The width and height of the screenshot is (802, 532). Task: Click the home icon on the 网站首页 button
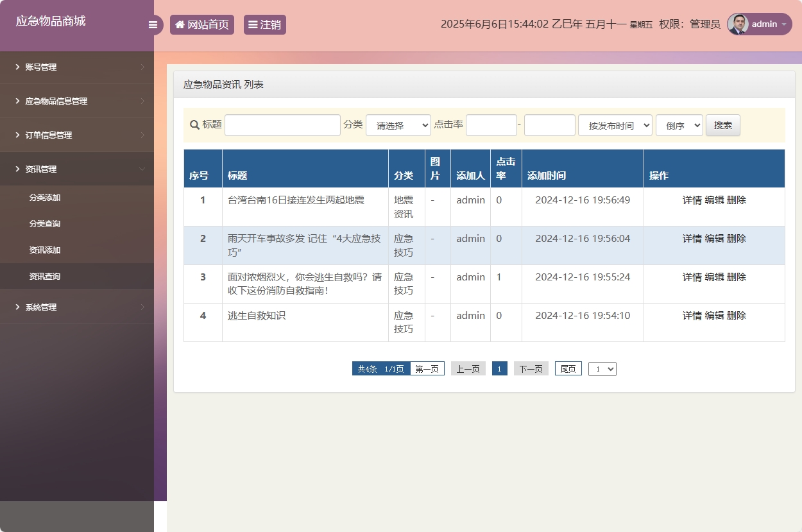180,24
